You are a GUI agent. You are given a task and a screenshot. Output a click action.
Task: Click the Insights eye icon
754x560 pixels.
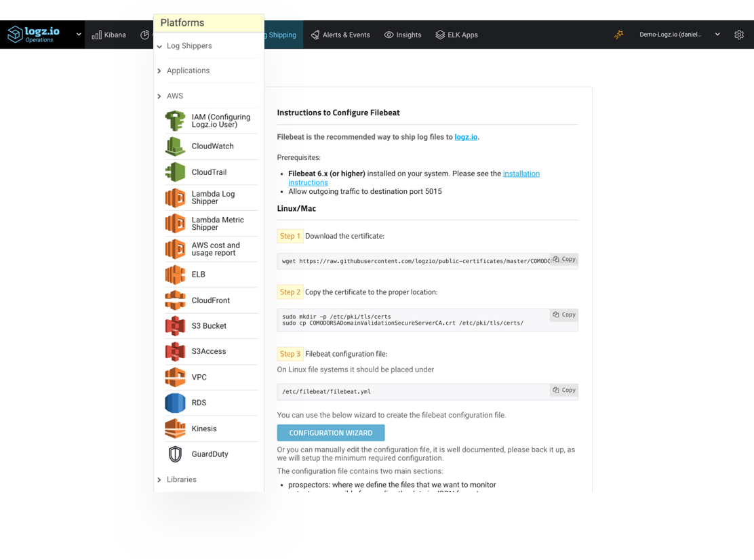click(389, 35)
